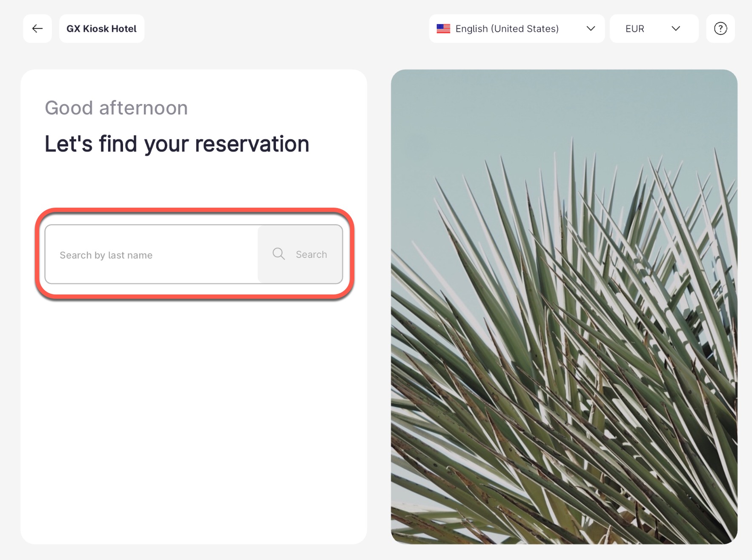The width and height of the screenshot is (752, 560).
Task: Open the English (United States) language dropdown
Action: coord(517,29)
